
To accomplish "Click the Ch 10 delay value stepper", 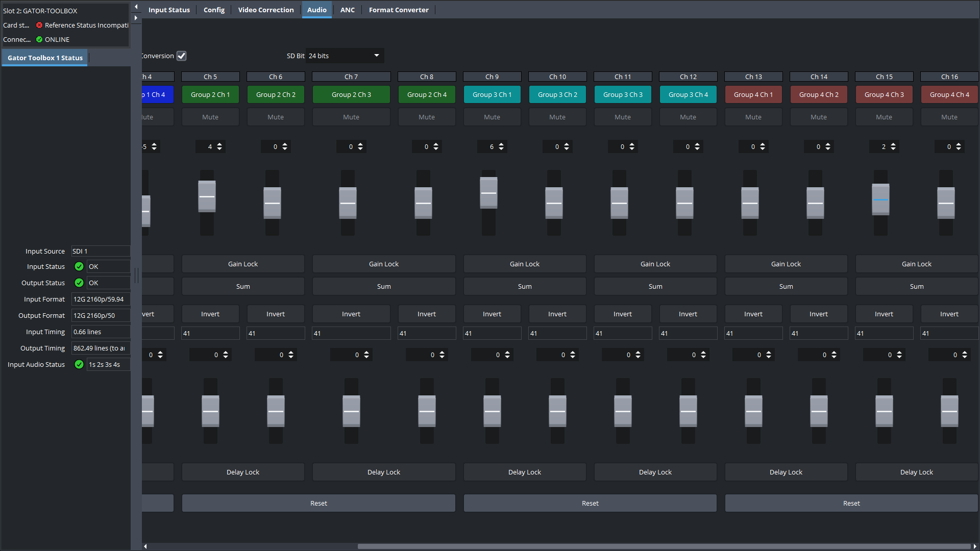I will tap(557, 355).
